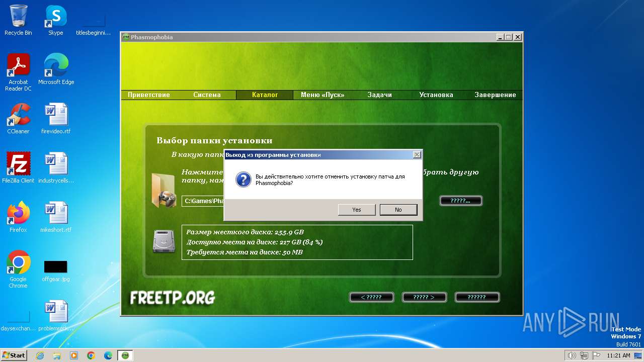Select the Skype desktop shortcut
Viewport: 644px width, 362px height.
55,20
